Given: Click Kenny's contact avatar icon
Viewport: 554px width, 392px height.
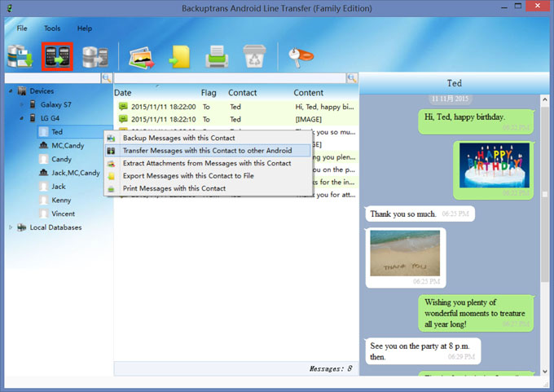Looking at the screenshot, I should coord(43,200).
